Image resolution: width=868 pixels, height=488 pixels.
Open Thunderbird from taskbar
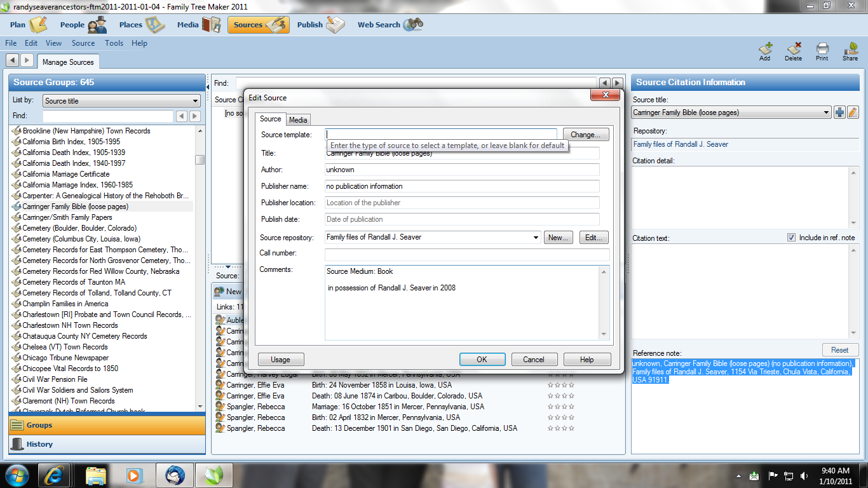tap(174, 475)
